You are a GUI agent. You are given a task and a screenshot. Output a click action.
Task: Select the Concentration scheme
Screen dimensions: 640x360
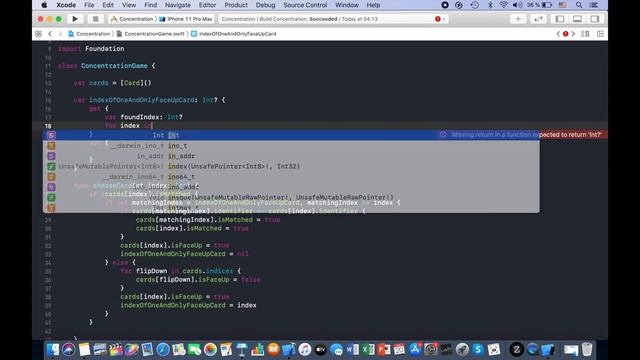click(132, 19)
